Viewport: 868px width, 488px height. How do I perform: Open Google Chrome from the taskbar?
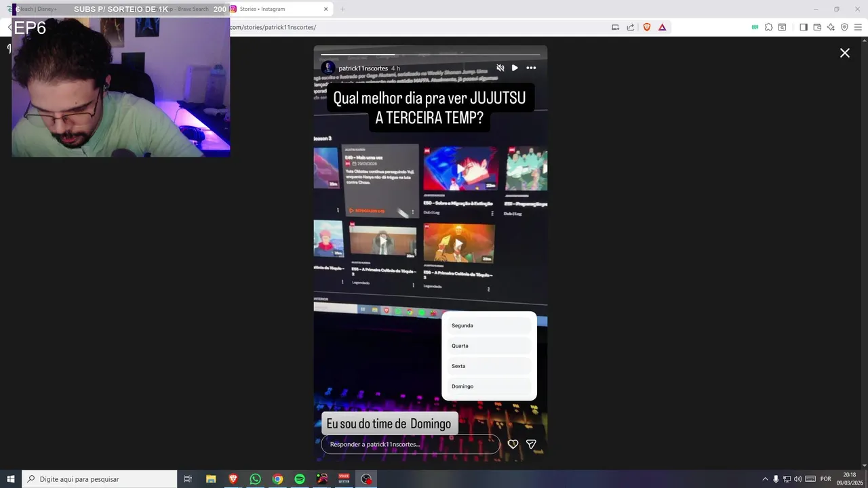tap(277, 479)
